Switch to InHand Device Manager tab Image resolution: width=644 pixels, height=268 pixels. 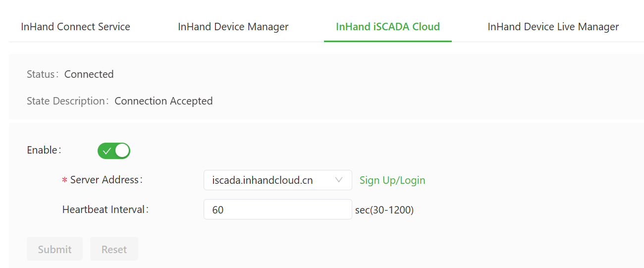click(233, 27)
